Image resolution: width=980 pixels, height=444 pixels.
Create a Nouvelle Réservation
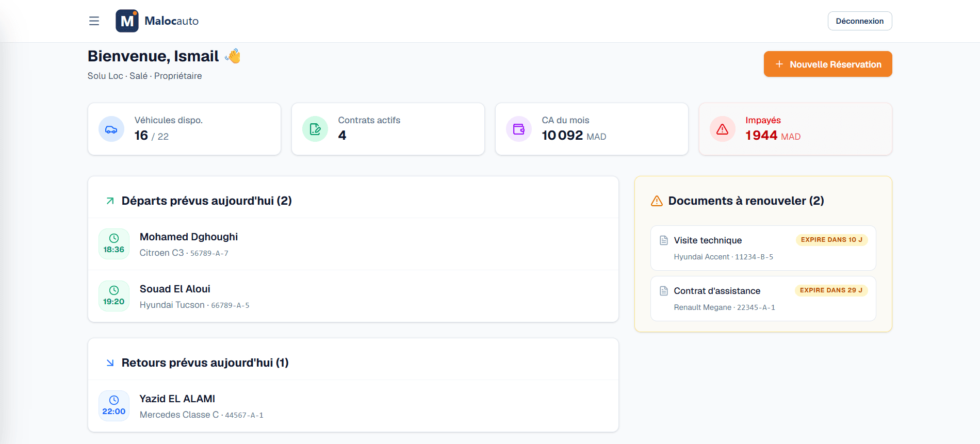pyautogui.click(x=828, y=64)
